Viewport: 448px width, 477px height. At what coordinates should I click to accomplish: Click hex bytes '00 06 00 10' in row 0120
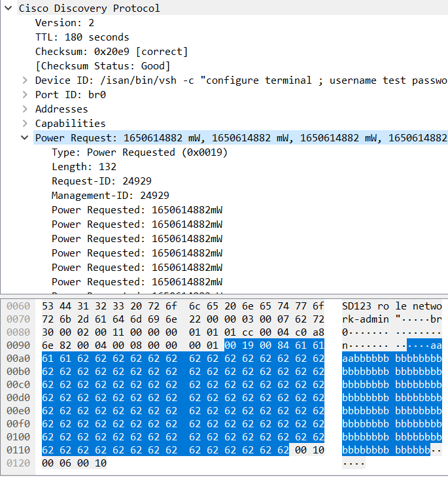[74, 463]
